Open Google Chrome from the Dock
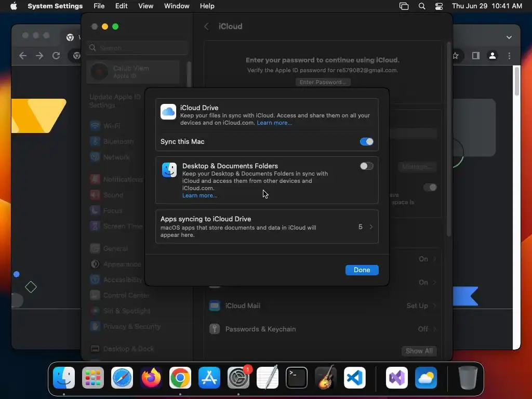The height and width of the screenshot is (399, 532). pos(180,378)
